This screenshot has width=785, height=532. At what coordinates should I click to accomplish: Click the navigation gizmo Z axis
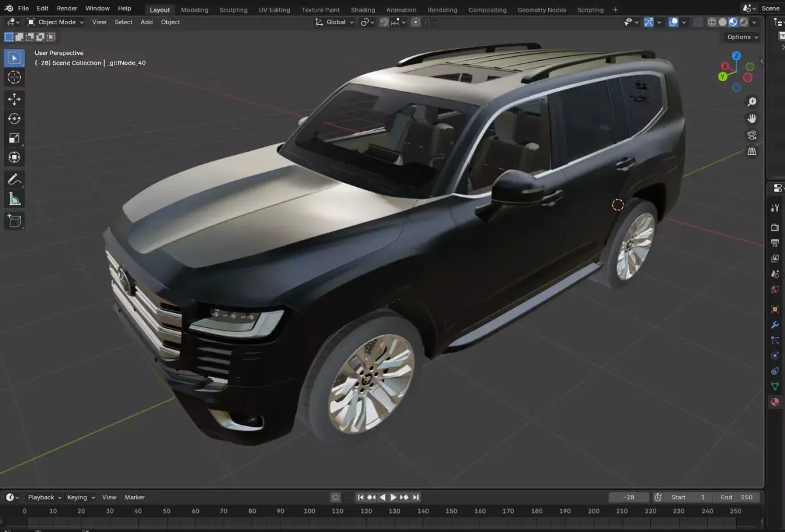pyautogui.click(x=737, y=56)
